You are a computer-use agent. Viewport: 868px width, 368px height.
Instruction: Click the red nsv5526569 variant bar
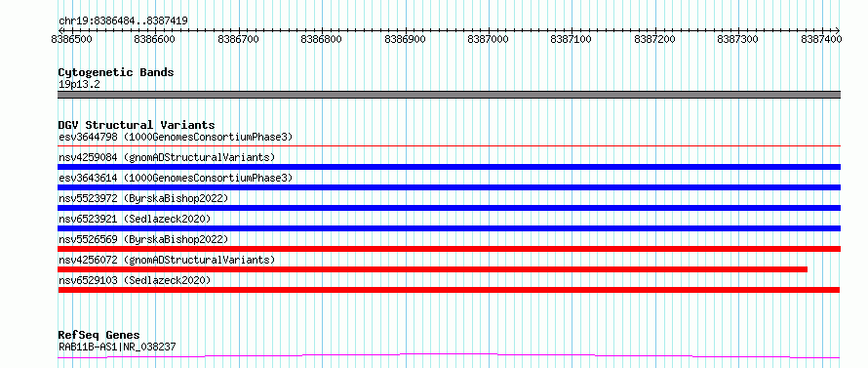pyautogui.click(x=449, y=249)
